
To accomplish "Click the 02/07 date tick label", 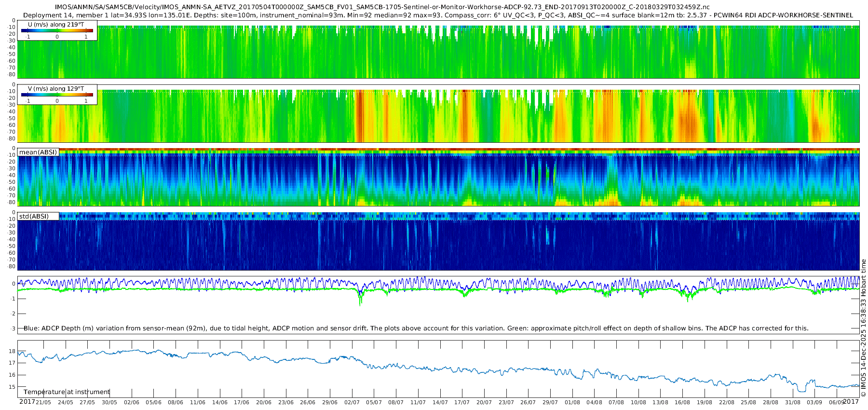I will pyautogui.click(x=352, y=402).
